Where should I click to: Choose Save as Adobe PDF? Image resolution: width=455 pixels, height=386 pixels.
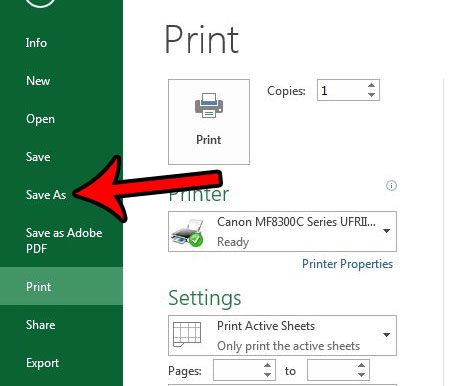[64, 240]
